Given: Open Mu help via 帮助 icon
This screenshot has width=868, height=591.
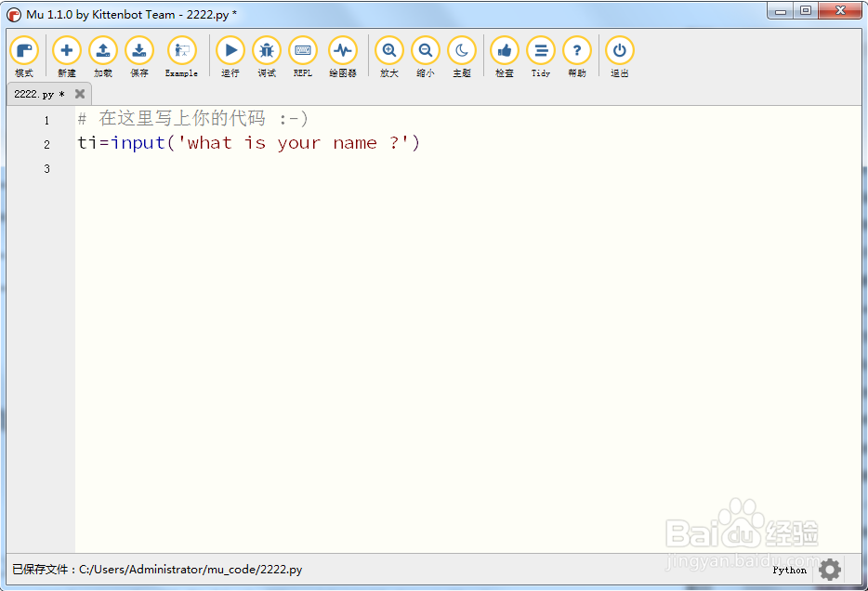Looking at the screenshot, I should pyautogui.click(x=577, y=51).
